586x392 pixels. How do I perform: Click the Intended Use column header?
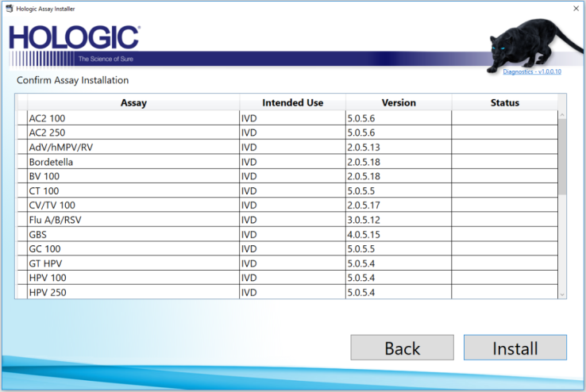pos(292,102)
